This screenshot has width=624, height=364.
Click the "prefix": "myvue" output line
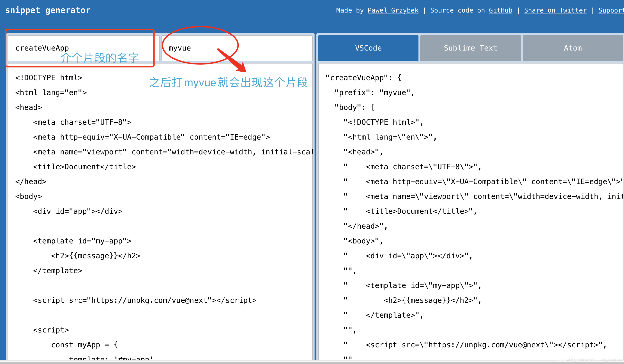[374, 93]
